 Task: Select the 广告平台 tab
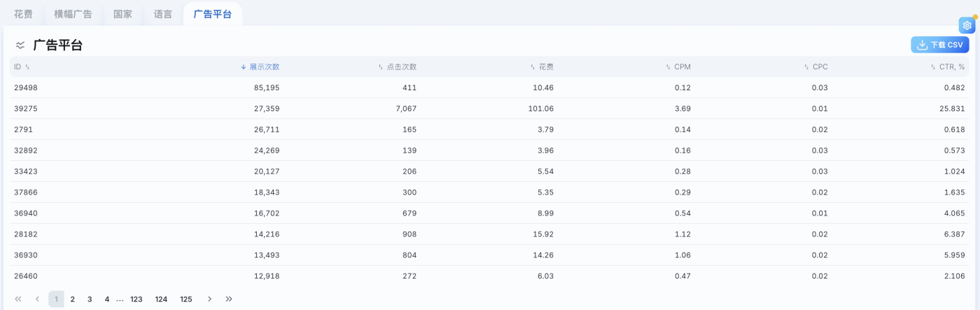(213, 14)
